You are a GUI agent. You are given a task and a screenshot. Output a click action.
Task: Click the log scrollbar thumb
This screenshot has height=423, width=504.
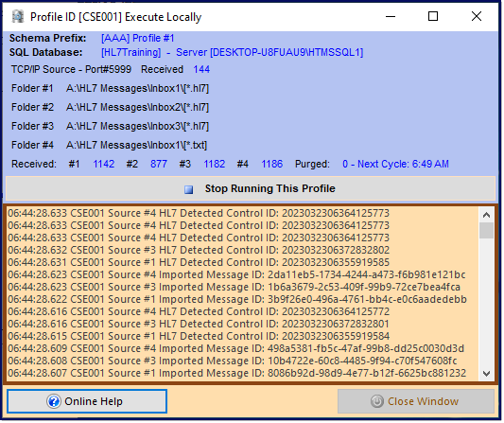[x=486, y=231]
